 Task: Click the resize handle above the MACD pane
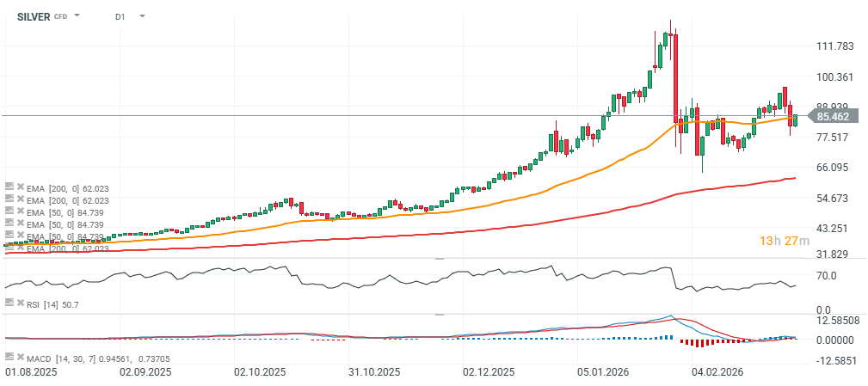(x=439, y=314)
